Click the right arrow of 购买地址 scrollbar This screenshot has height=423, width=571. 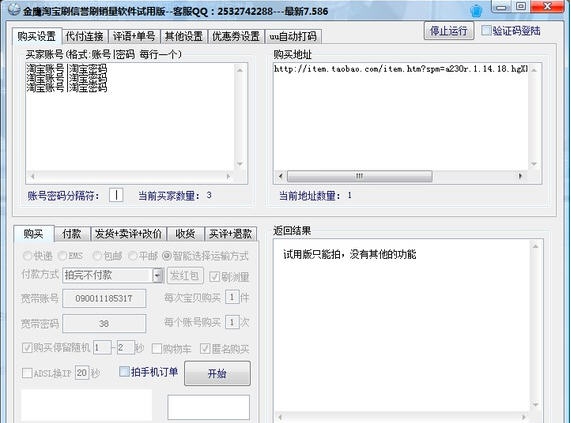pyautogui.click(x=520, y=176)
